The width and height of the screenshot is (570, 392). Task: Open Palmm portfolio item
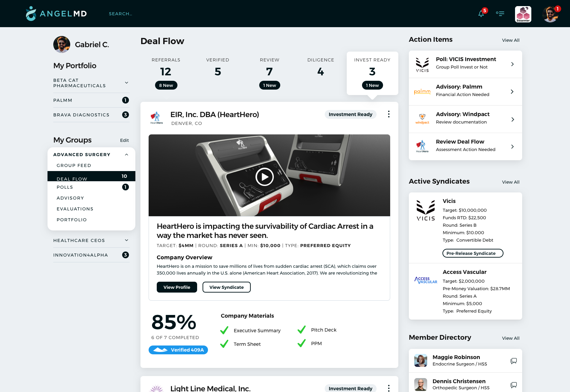(91, 100)
